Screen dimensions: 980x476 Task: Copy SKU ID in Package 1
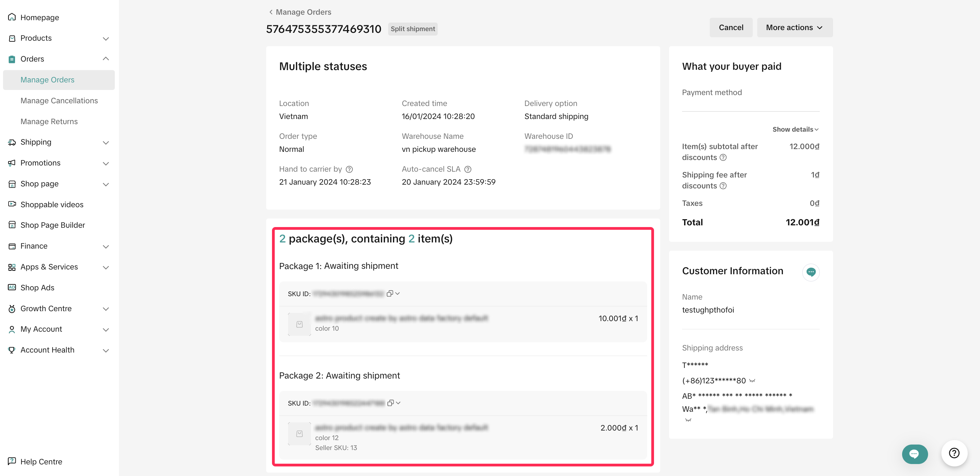coord(390,294)
